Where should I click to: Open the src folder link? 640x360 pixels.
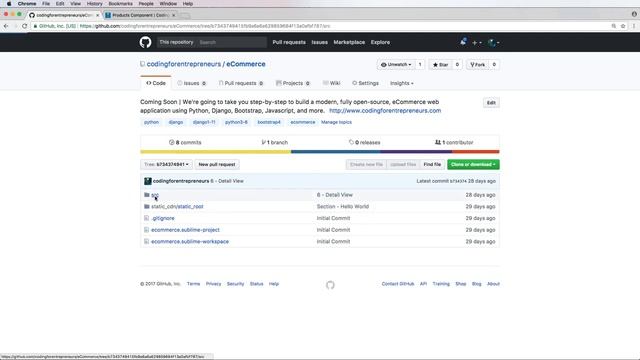coord(155,195)
